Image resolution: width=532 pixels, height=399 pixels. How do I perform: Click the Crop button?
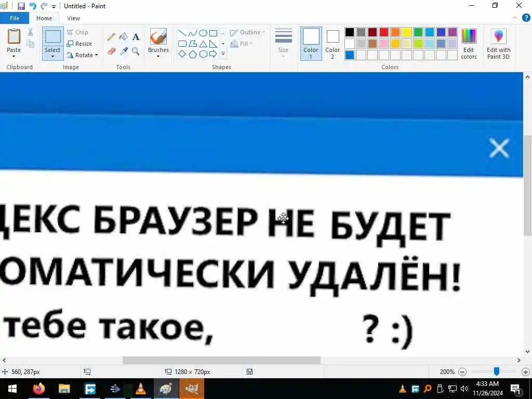coord(78,32)
